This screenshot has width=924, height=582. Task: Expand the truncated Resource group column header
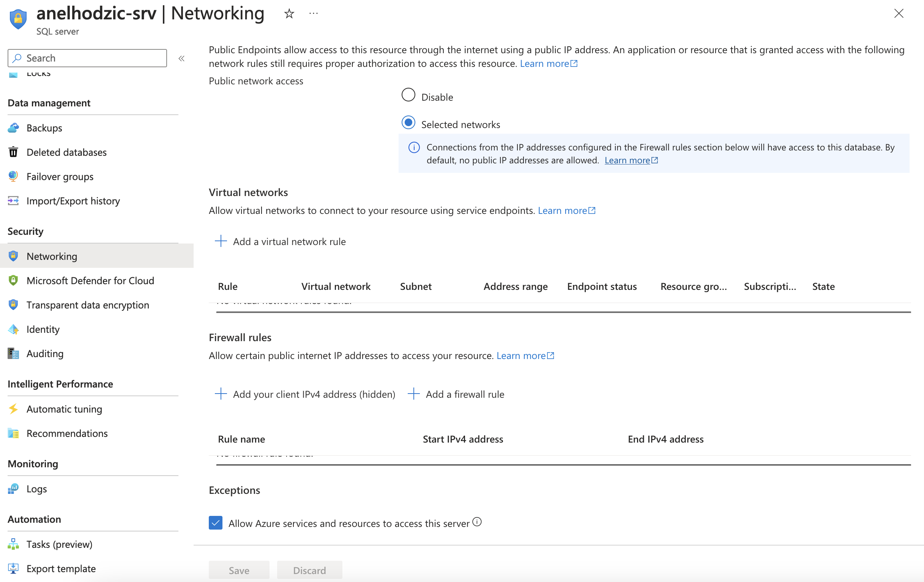point(694,286)
